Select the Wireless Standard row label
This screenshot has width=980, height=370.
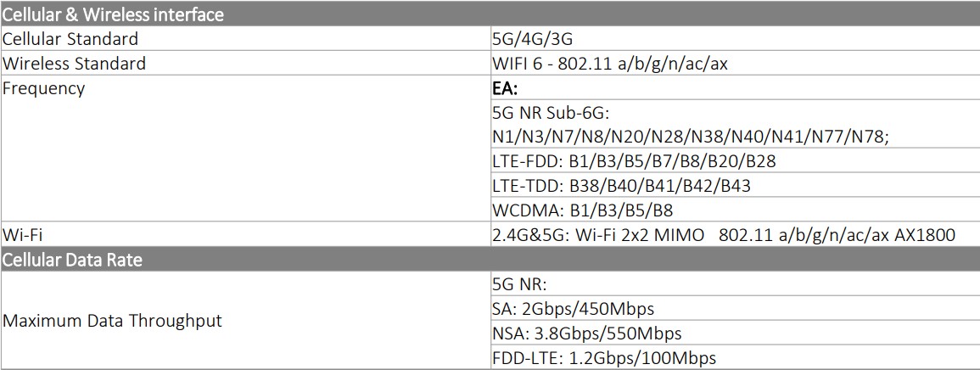pos(74,64)
